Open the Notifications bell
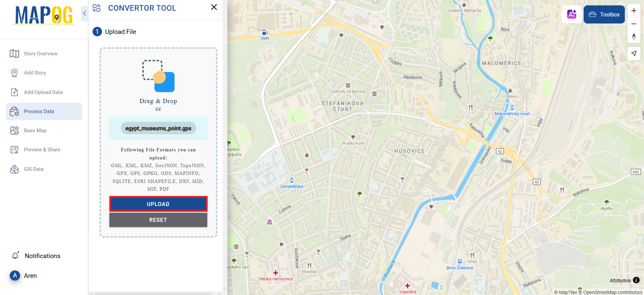 [x=15, y=255]
